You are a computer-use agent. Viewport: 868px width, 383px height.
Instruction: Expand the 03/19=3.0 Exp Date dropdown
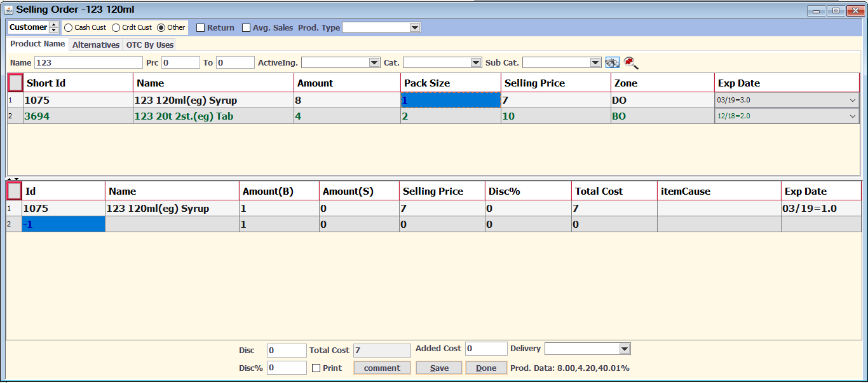[852, 100]
